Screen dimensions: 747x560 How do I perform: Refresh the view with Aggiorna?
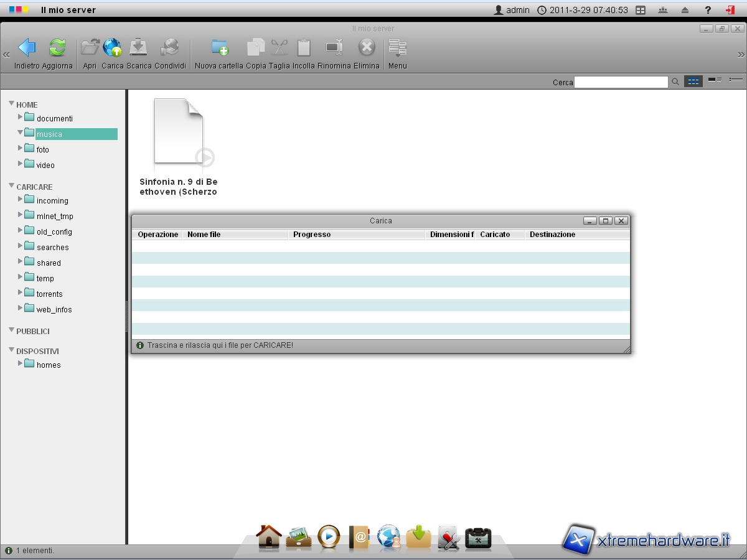pos(57,49)
